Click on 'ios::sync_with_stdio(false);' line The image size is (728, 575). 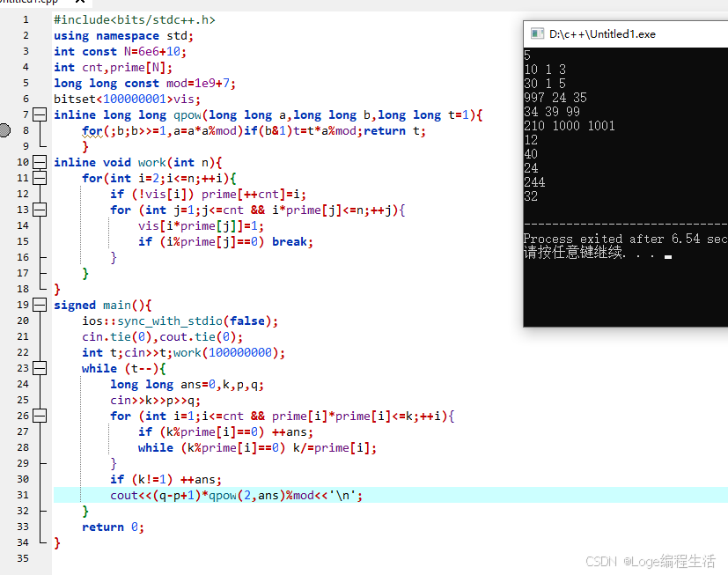(x=180, y=321)
